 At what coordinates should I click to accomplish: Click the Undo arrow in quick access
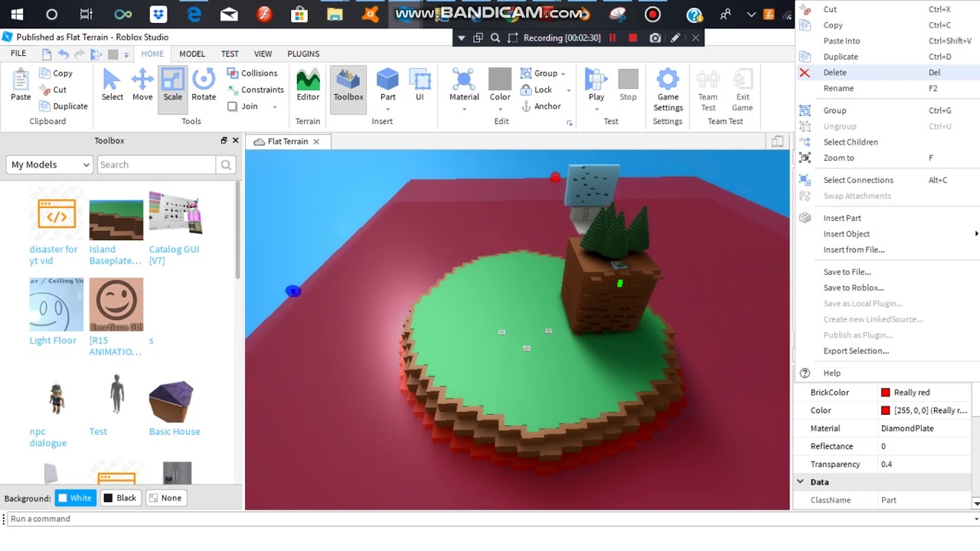[x=64, y=54]
